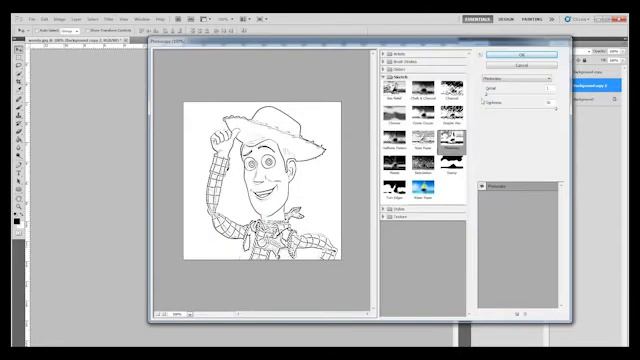Image resolution: width=640 pixels, height=360 pixels.
Task: Switch to the Painting workspace
Action: (x=532, y=19)
